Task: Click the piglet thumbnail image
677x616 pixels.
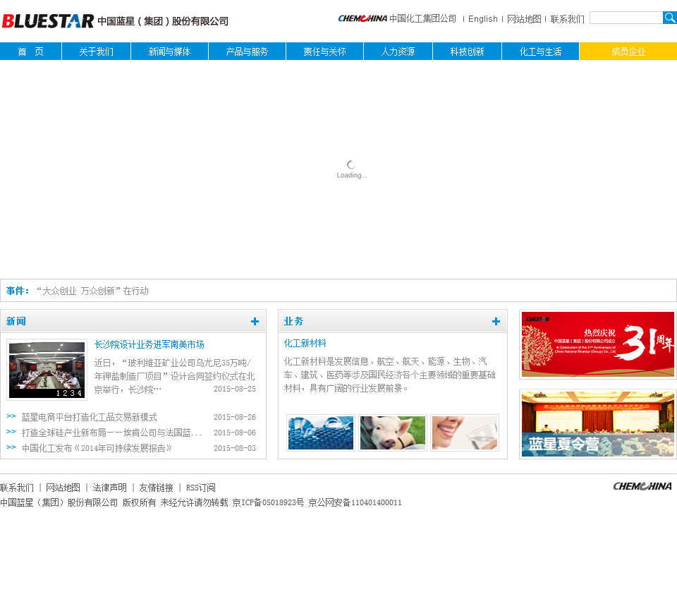Action: (x=393, y=433)
